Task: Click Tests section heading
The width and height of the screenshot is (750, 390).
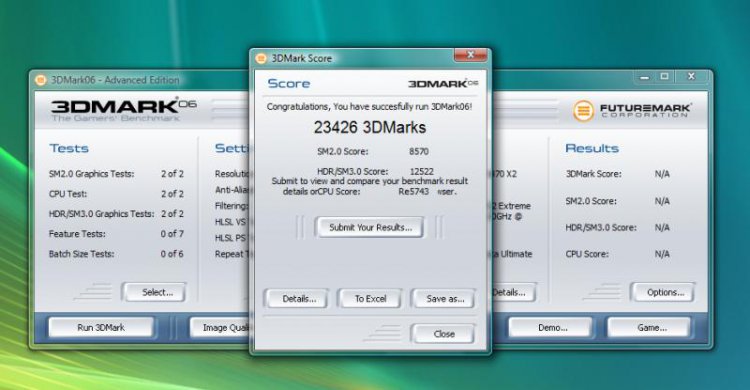Action: [69, 148]
